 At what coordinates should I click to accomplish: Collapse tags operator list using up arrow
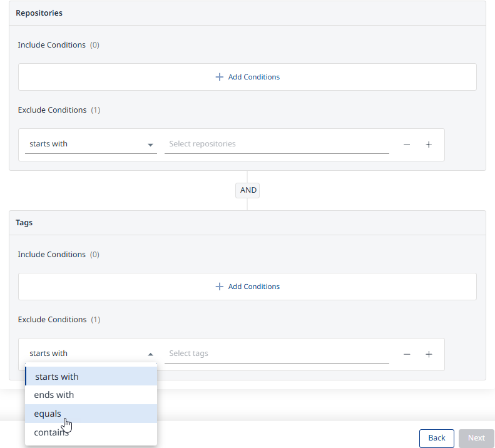150,354
